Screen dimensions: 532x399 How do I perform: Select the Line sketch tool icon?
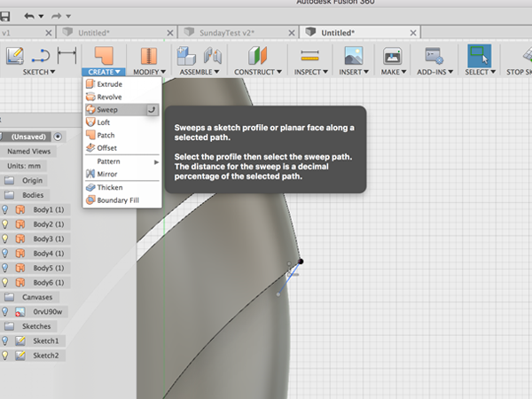[x=41, y=55]
